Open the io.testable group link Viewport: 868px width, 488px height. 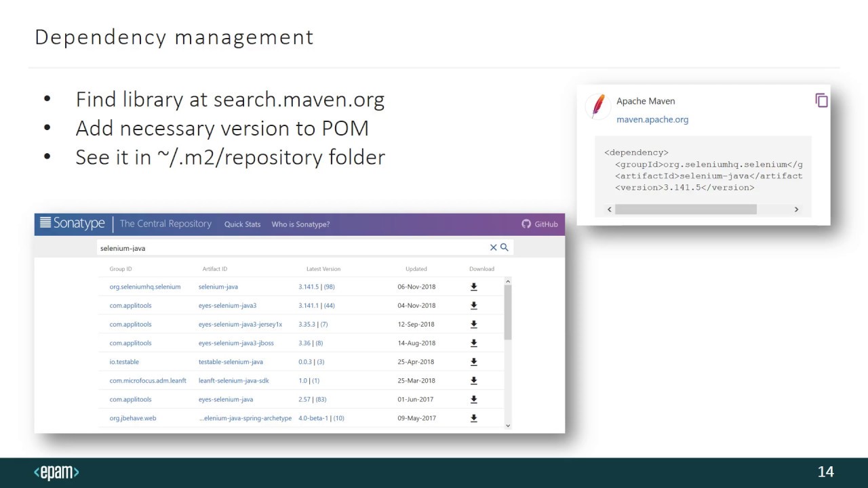124,362
